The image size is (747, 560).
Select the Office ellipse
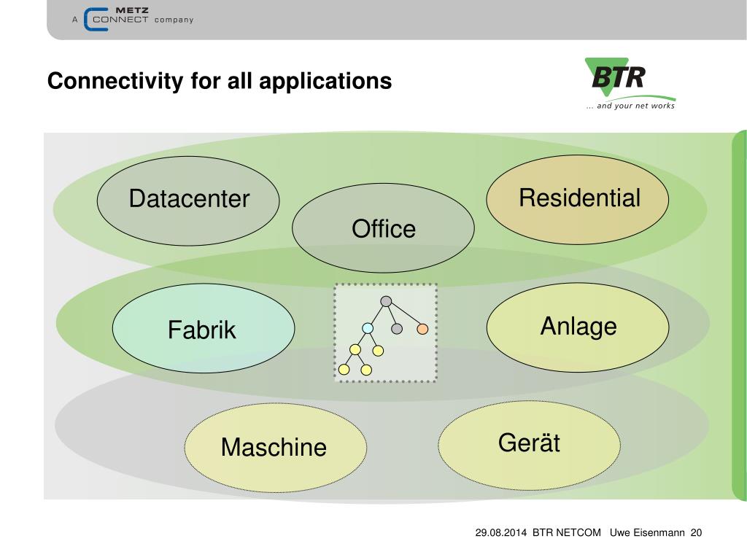[x=383, y=228]
